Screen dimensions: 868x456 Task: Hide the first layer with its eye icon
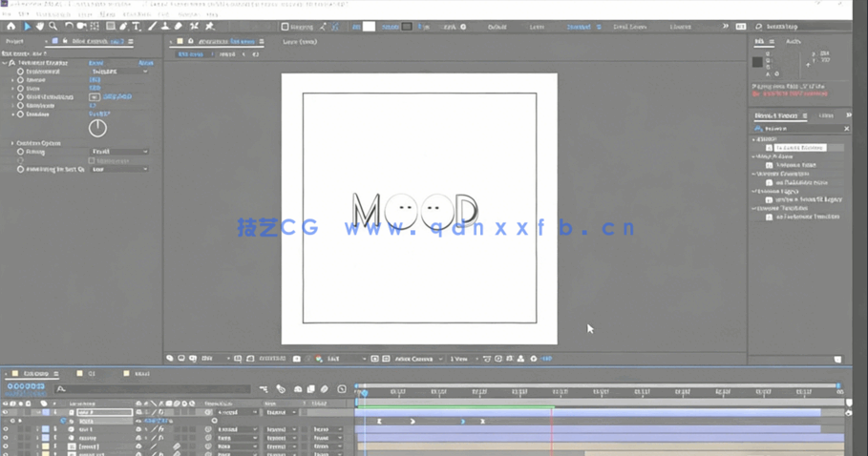click(6, 413)
